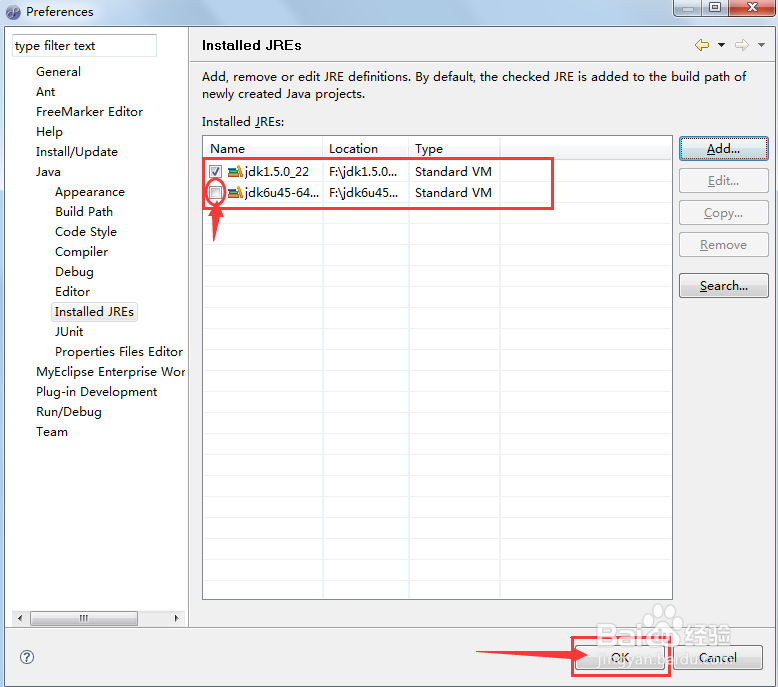Focus the type filter text field
Image resolution: width=778 pixels, height=687 pixels.
(x=84, y=46)
